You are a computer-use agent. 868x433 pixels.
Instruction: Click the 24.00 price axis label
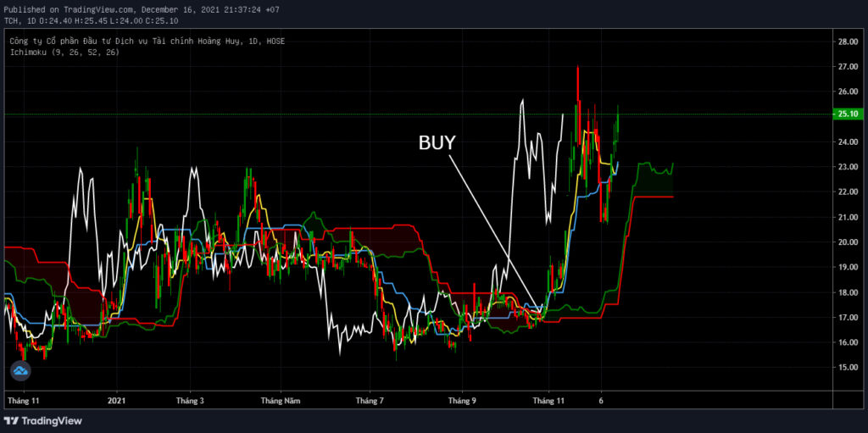pyautogui.click(x=847, y=142)
